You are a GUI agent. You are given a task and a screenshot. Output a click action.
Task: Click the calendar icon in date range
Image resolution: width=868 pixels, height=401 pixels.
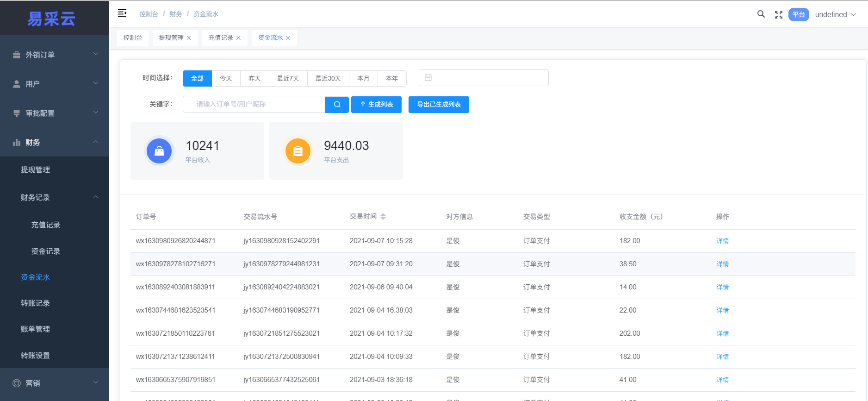point(428,77)
